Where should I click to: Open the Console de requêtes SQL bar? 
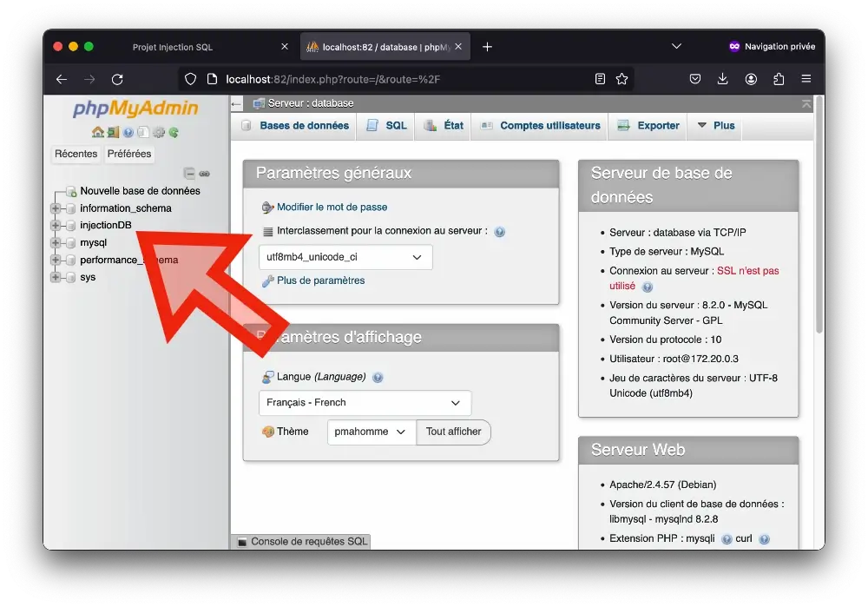[302, 542]
